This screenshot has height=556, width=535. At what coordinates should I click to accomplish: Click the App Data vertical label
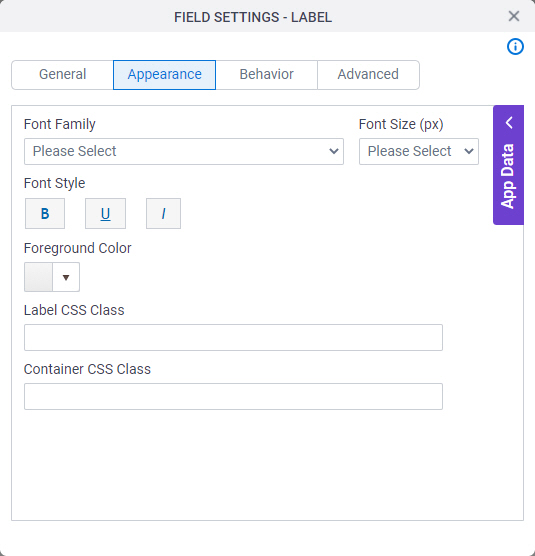tap(508, 176)
